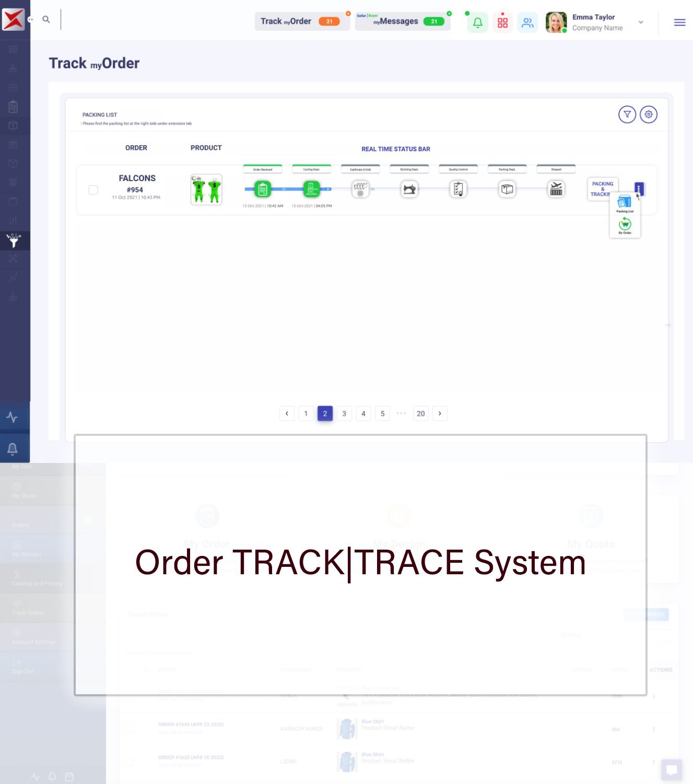Click the Sublimate & Emb stage icon

360,189
